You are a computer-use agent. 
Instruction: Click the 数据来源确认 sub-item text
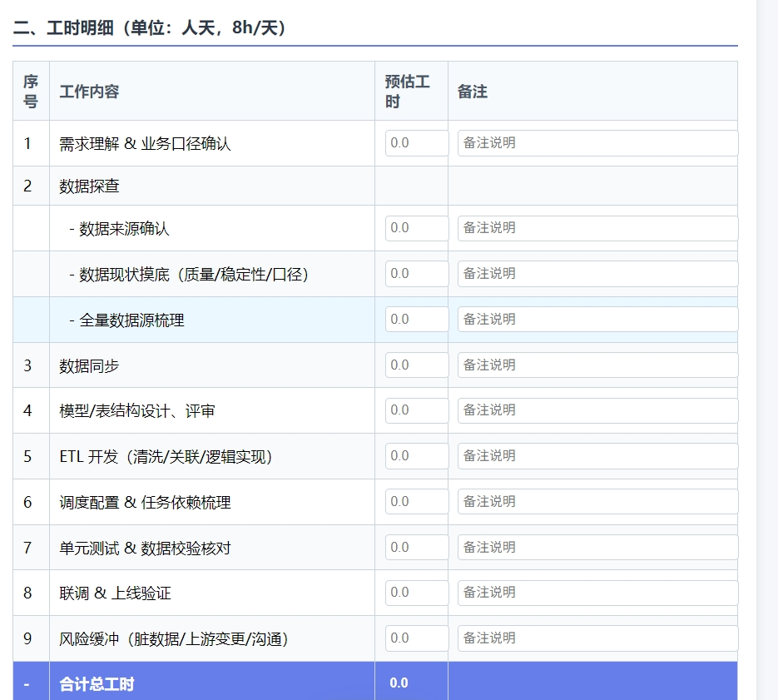coord(124,229)
